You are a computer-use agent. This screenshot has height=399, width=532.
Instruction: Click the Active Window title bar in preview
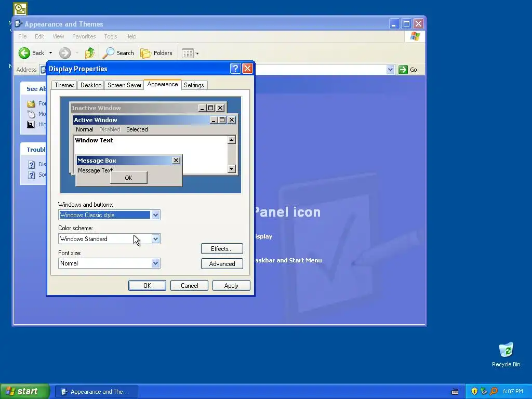(155, 120)
